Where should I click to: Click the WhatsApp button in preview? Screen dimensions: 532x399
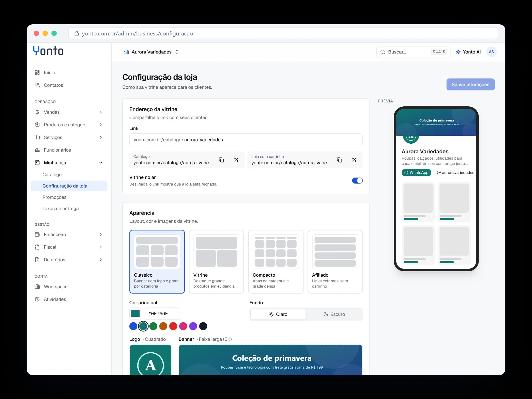[416, 172]
